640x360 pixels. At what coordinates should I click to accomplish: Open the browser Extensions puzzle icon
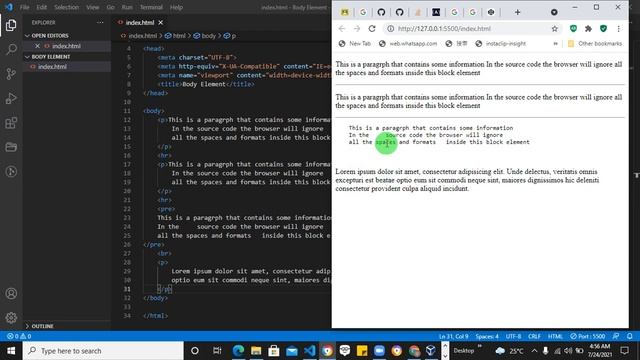click(588, 29)
